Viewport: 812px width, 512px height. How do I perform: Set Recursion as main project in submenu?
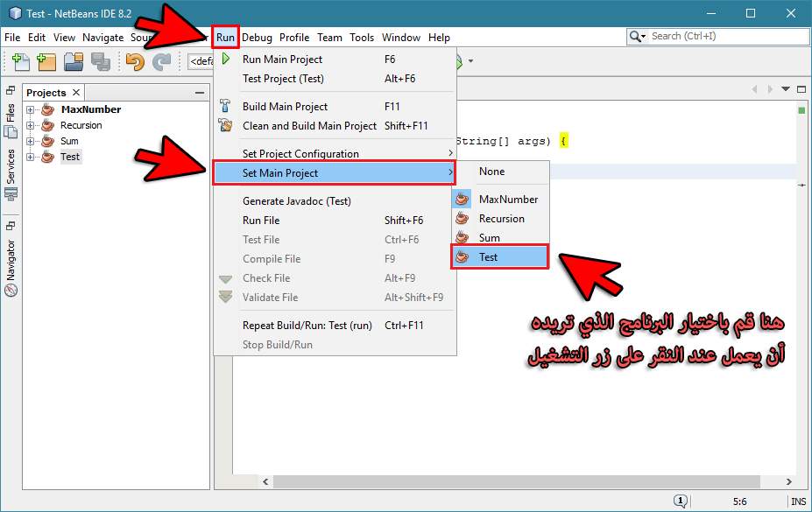500,219
